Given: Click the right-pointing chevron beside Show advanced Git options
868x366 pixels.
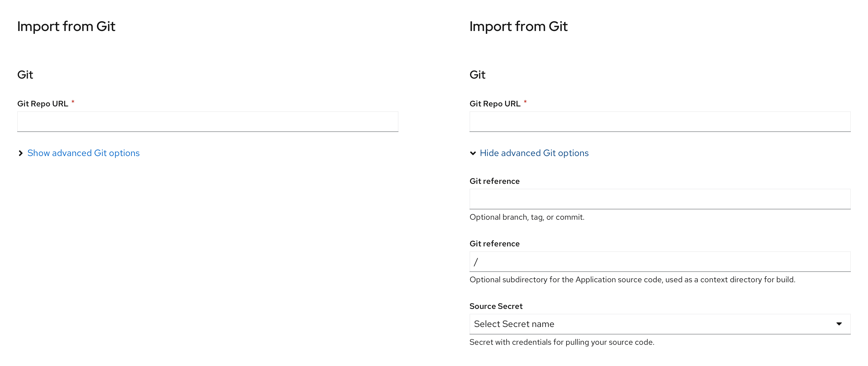Looking at the screenshot, I should [x=21, y=153].
